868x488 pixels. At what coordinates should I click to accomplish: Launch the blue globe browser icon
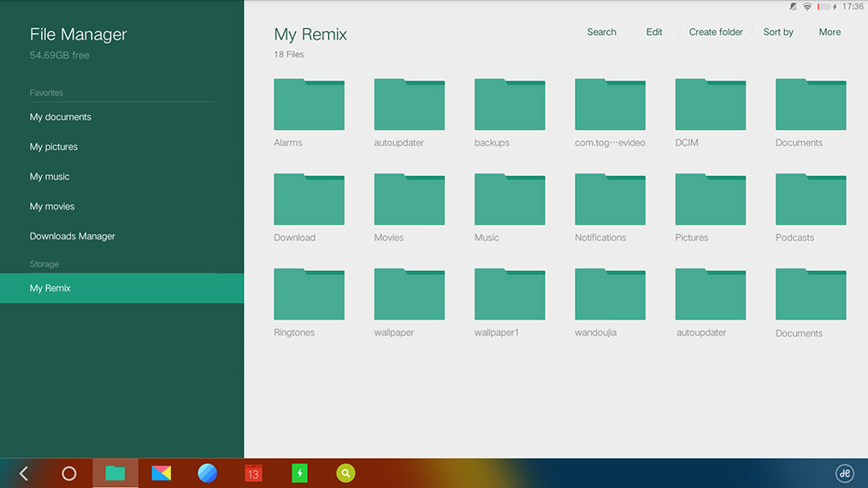pyautogui.click(x=207, y=473)
